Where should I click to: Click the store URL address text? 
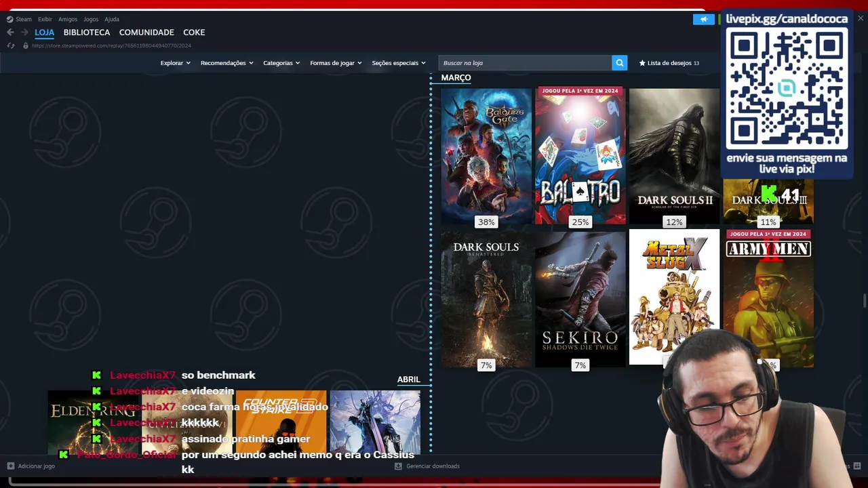point(111,45)
